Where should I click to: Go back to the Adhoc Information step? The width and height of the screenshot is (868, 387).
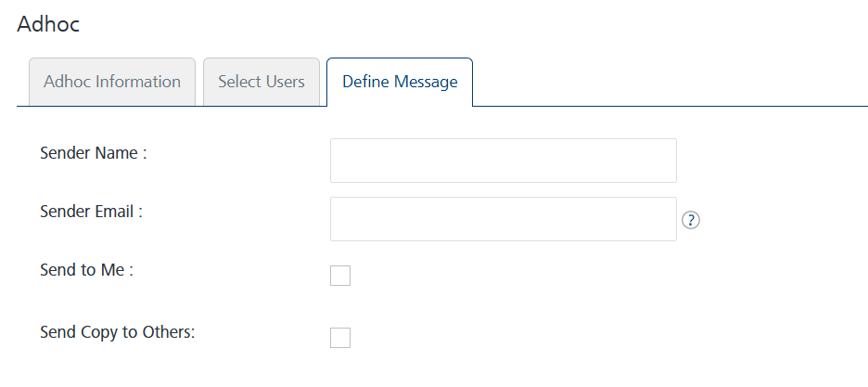click(112, 82)
